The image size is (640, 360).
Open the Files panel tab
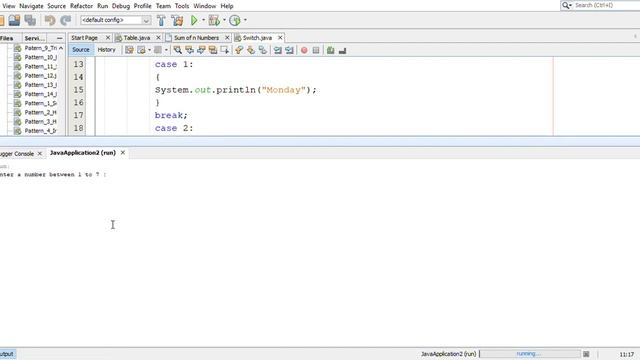click(x=7, y=38)
